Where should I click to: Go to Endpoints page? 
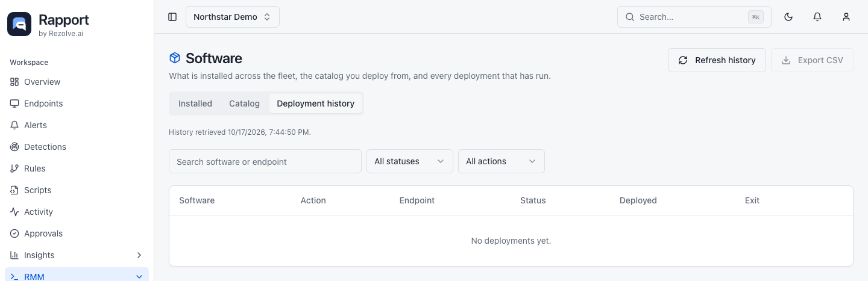coord(77,103)
